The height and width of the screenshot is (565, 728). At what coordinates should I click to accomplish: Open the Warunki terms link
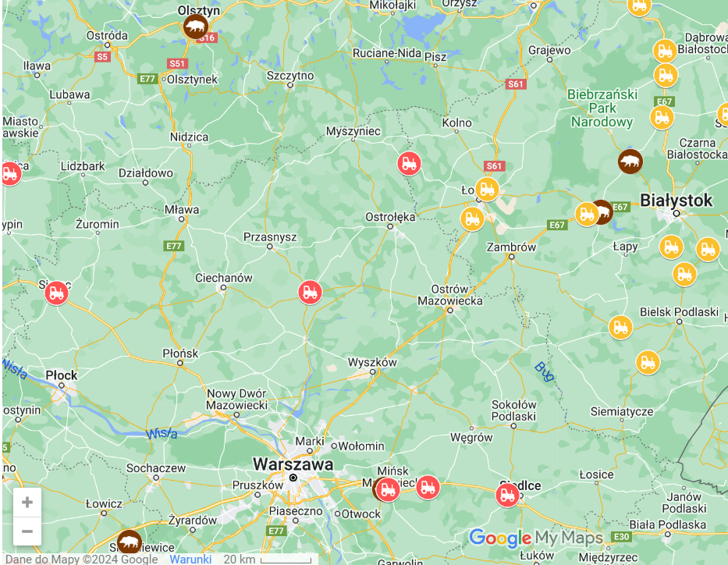coord(190,559)
